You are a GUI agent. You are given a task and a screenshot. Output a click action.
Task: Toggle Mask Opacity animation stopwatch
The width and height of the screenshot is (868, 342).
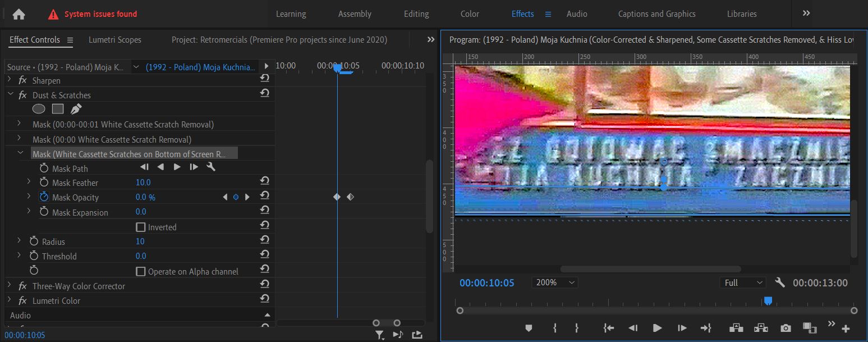tap(44, 197)
